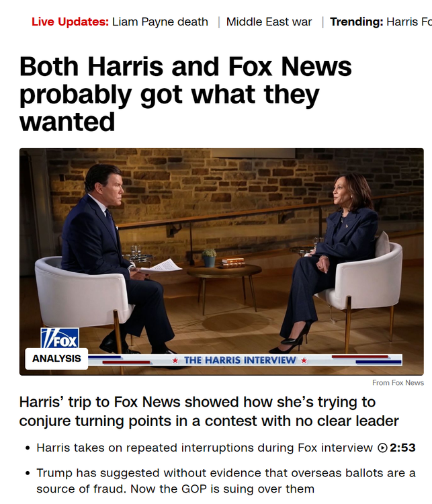Image resolution: width=432 pixels, height=504 pixels.
Task: Open the Harris interview main image
Action: click(222, 261)
